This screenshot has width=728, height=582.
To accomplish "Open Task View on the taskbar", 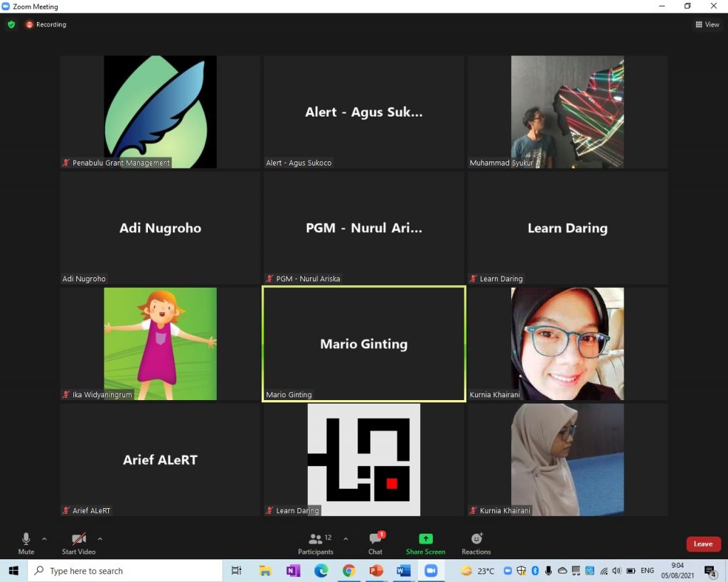I will [x=236, y=571].
